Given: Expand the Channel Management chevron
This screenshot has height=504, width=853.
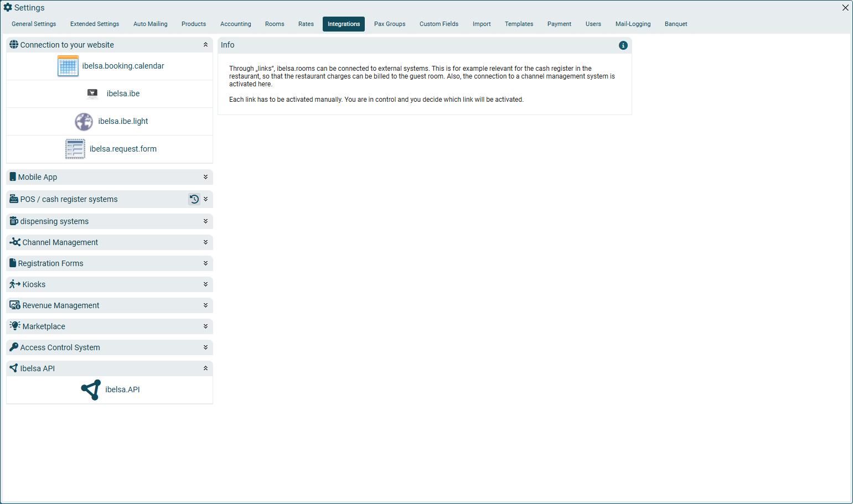Looking at the screenshot, I should (205, 242).
